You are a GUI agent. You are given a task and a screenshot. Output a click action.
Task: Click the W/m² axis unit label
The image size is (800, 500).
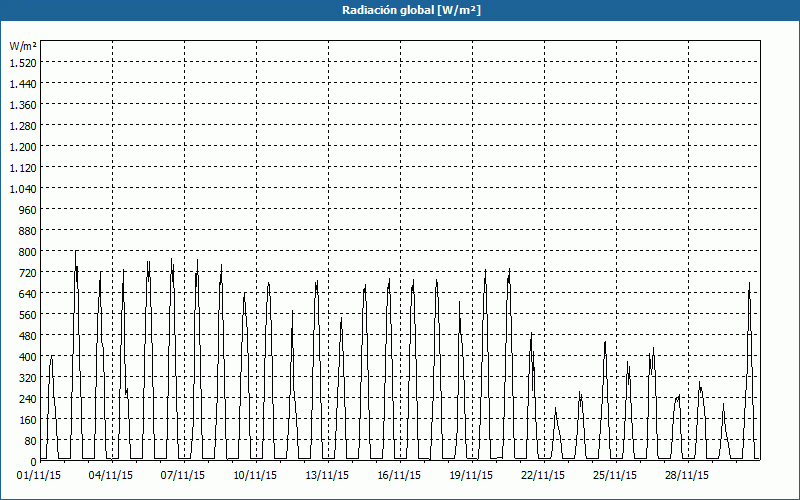click(x=22, y=46)
